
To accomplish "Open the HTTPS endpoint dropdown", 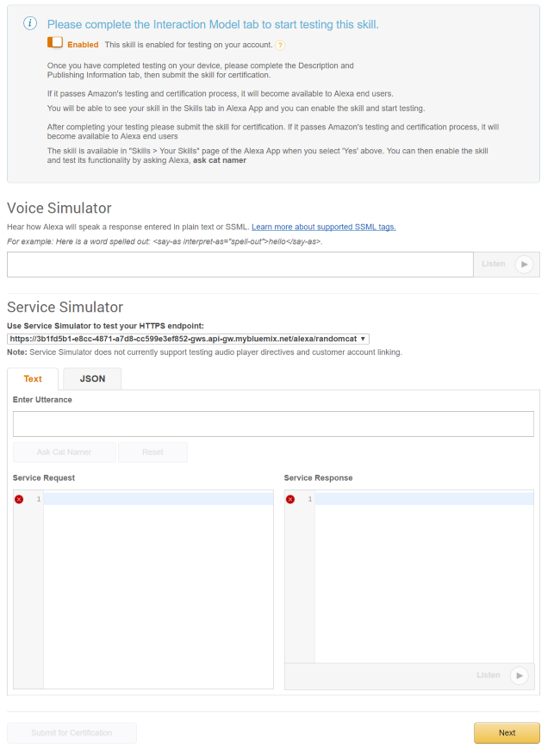I will tap(188, 339).
